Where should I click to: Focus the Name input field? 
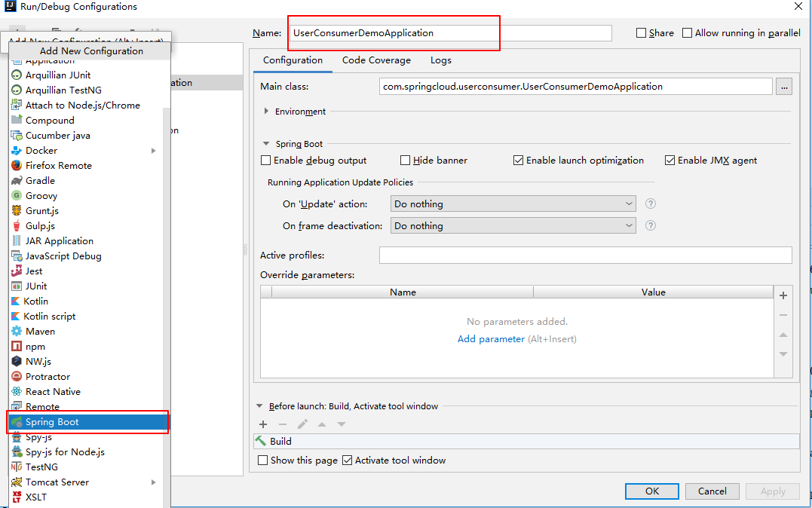pos(450,32)
